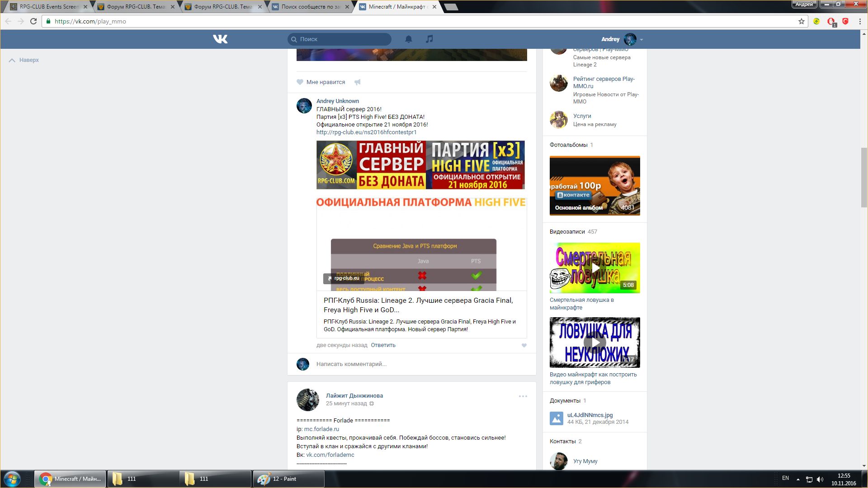Click the red Opera-like extension icon with badge
This screenshot has height=488, width=868.
[x=831, y=22]
